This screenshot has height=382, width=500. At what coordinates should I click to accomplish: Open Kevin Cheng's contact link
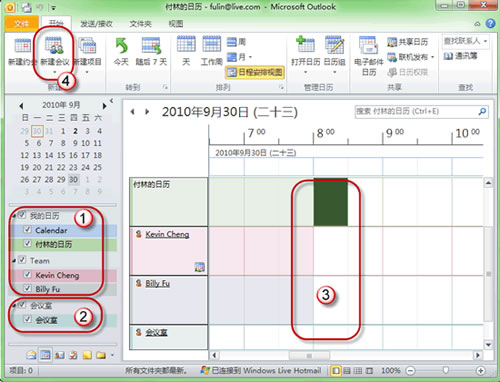click(x=167, y=234)
